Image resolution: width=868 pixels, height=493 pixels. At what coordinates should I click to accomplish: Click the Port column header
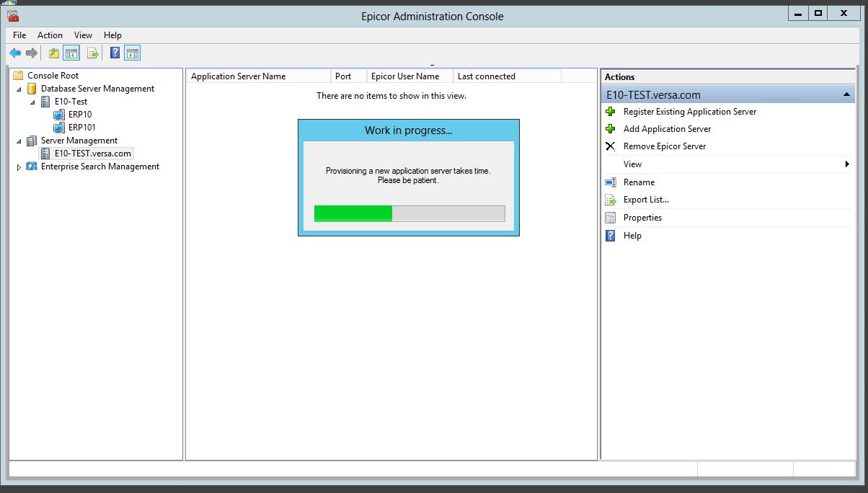pyautogui.click(x=349, y=76)
